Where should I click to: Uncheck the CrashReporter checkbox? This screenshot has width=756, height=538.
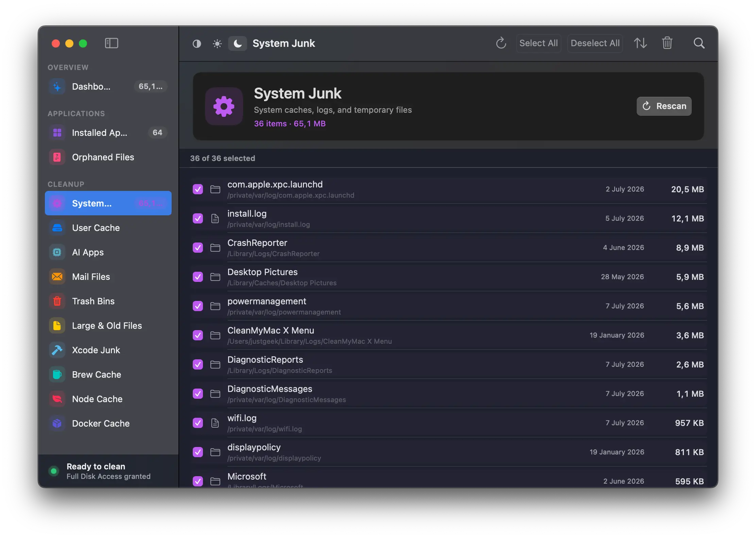tap(198, 248)
